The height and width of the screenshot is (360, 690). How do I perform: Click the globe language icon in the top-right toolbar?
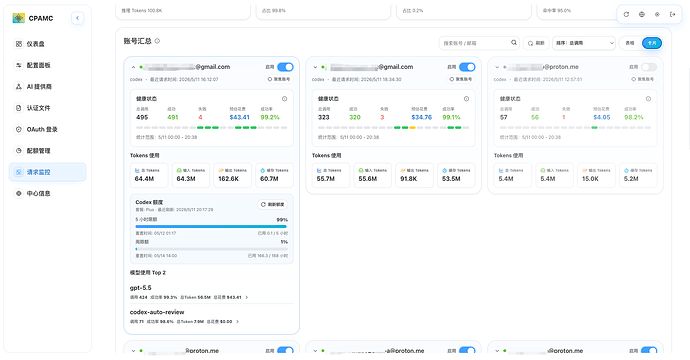[x=642, y=15]
